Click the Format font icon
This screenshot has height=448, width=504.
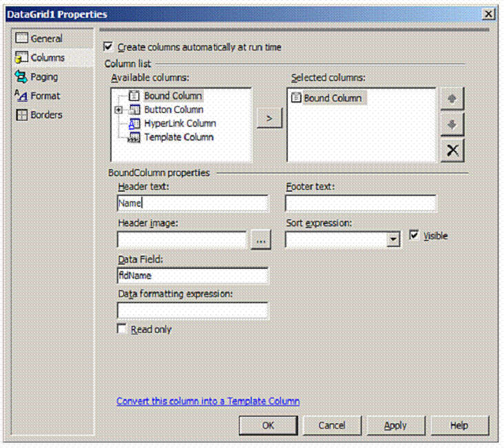[21, 96]
